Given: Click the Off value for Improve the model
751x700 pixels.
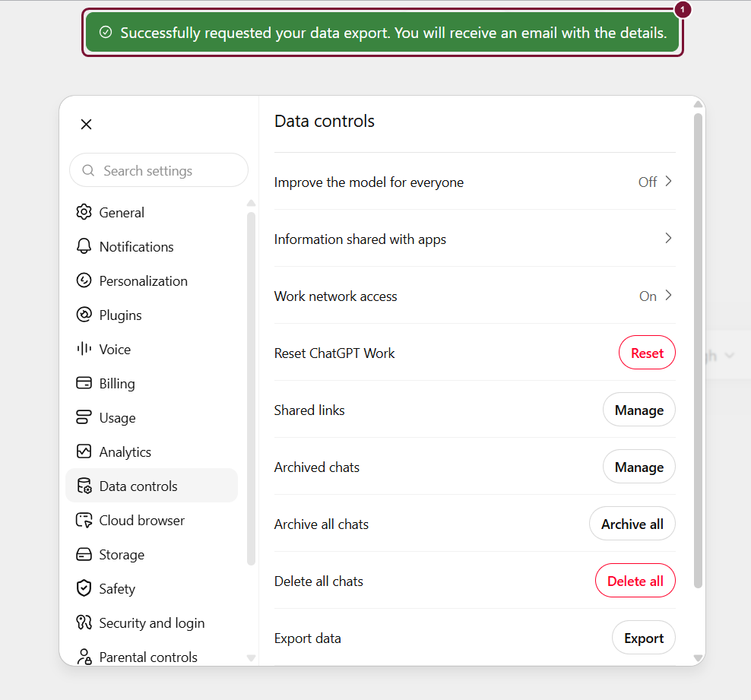Looking at the screenshot, I should [648, 182].
